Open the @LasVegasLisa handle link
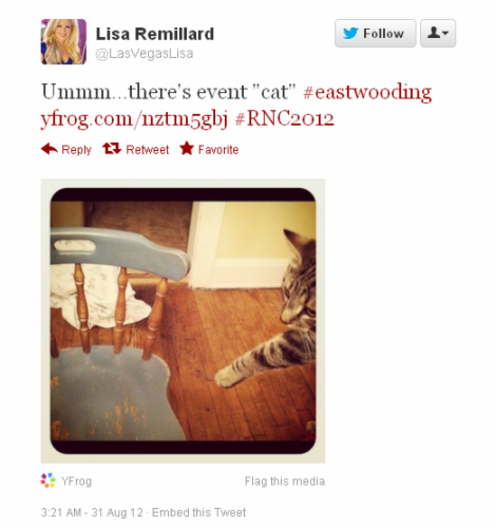Image resolution: width=496 pixels, height=528 pixels. point(144,54)
